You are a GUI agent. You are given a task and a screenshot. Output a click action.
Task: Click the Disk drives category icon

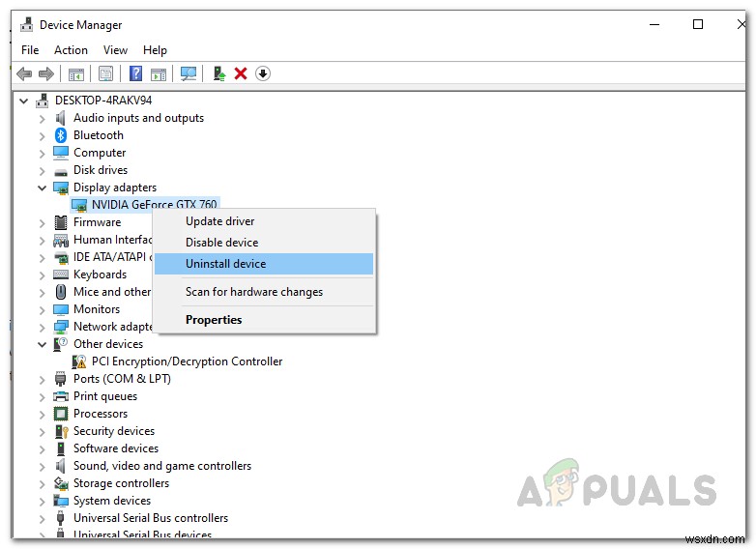(x=61, y=171)
